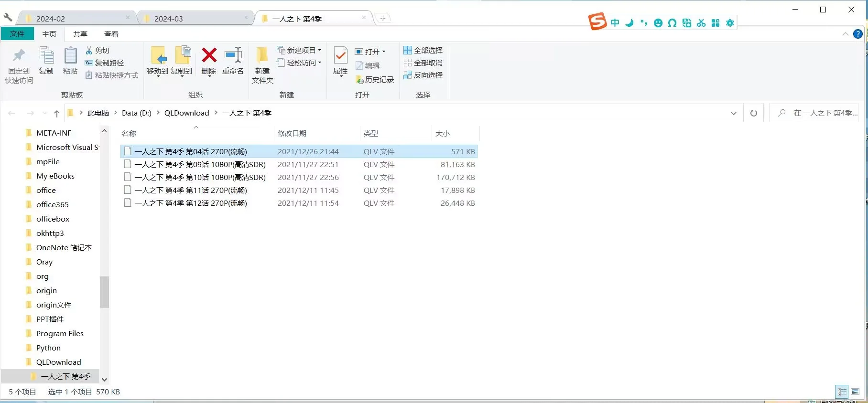Sort by the 名称 column header
868x403 pixels.
point(196,133)
